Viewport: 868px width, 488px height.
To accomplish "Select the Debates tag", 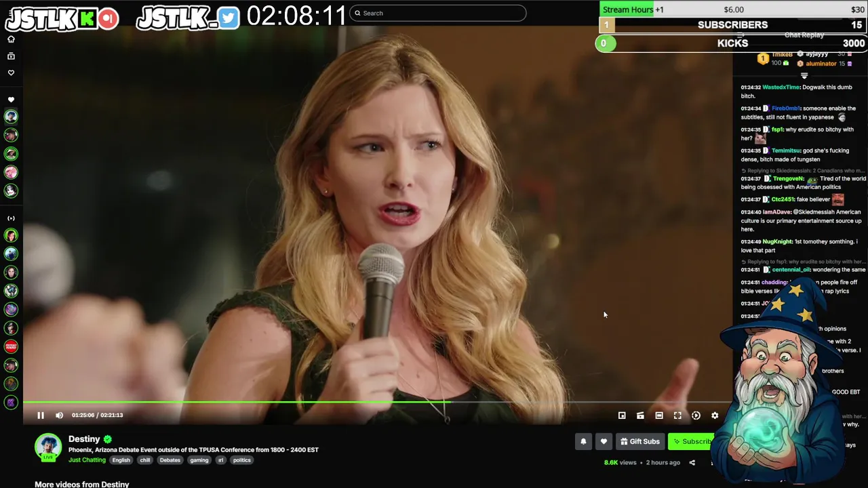I will click(170, 460).
